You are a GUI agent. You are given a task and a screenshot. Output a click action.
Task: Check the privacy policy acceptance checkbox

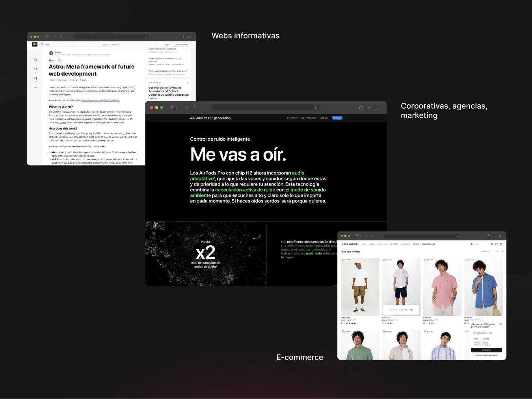(472, 343)
